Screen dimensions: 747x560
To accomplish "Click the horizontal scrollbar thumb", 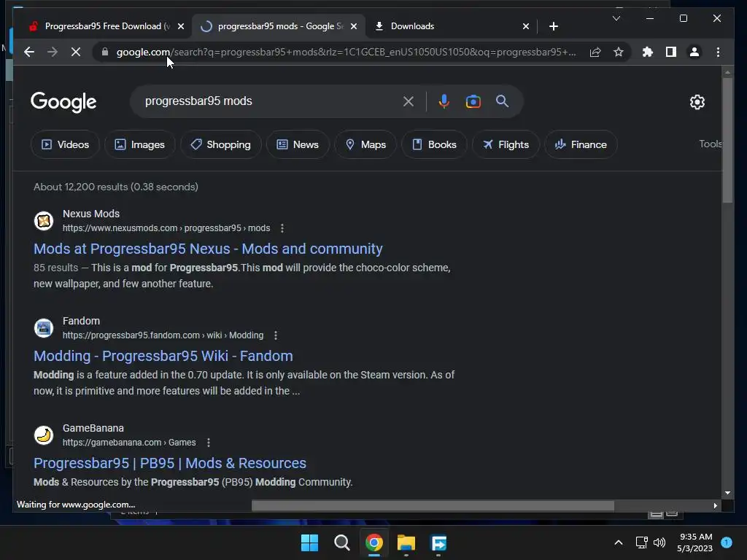I will [433, 506].
